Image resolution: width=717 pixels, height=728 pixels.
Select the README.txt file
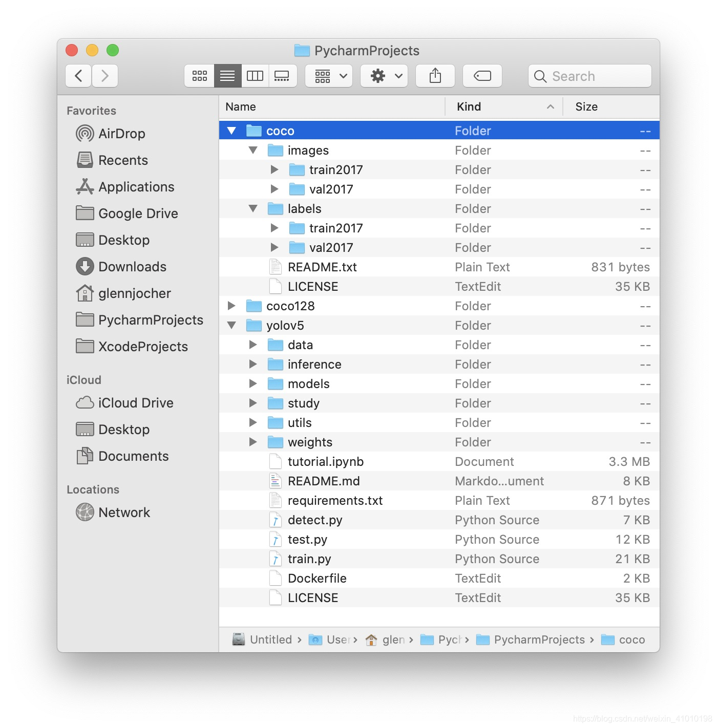(x=439, y=267)
